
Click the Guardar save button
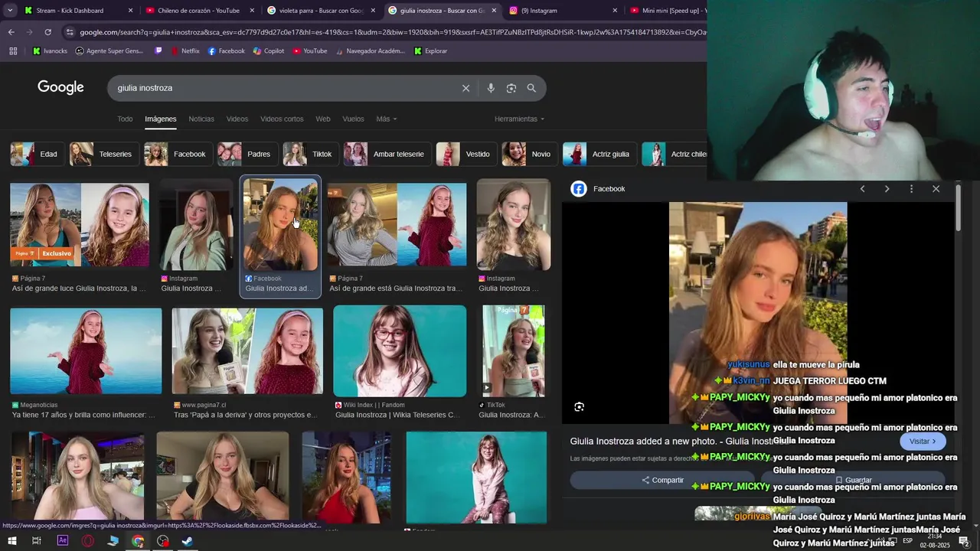(853, 481)
